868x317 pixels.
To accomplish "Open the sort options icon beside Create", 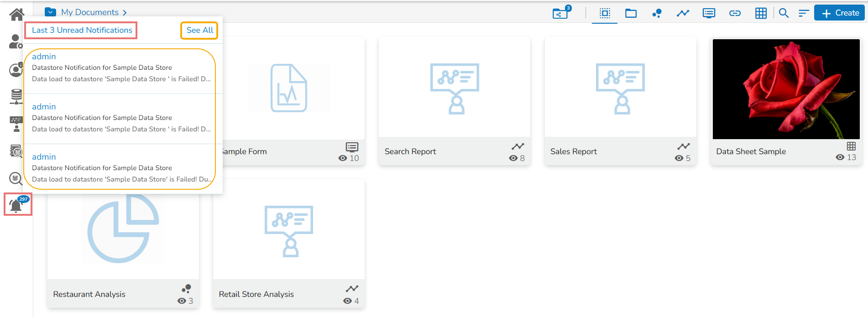I will (804, 13).
